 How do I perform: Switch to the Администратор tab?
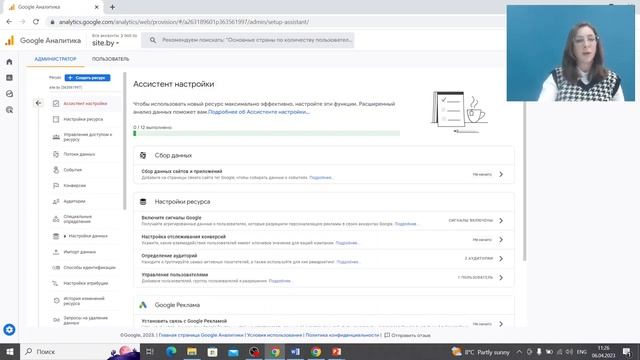56,59
